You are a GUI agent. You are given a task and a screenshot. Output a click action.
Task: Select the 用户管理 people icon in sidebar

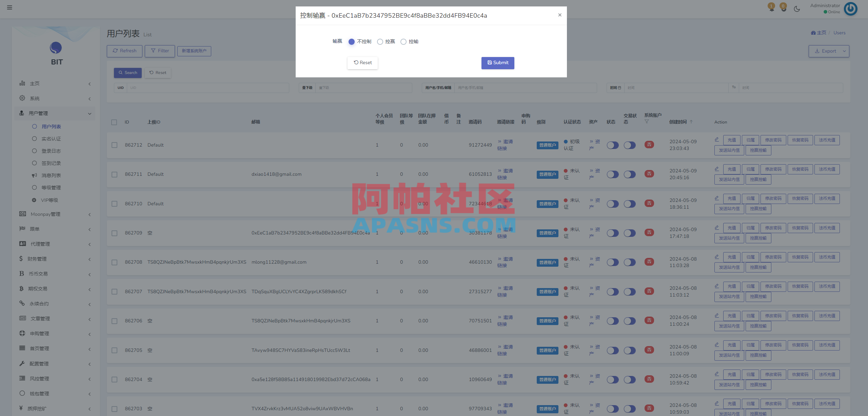(x=22, y=113)
